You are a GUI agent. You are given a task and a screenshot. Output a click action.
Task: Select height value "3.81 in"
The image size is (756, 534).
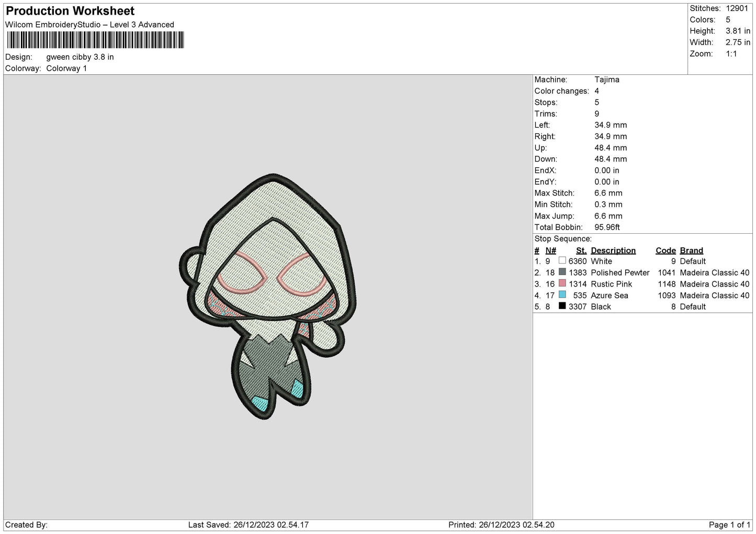pyautogui.click(x=738, y=31)
